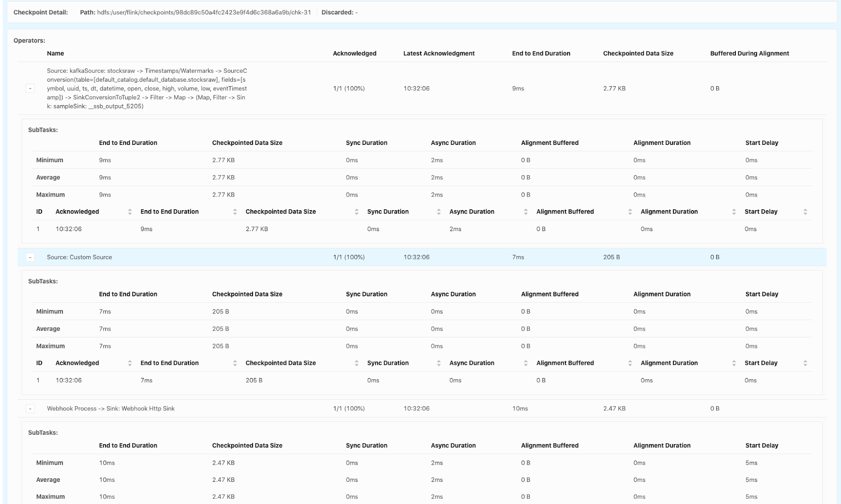Click the kafkaSource Sync Duration column header

coord(388,212)
